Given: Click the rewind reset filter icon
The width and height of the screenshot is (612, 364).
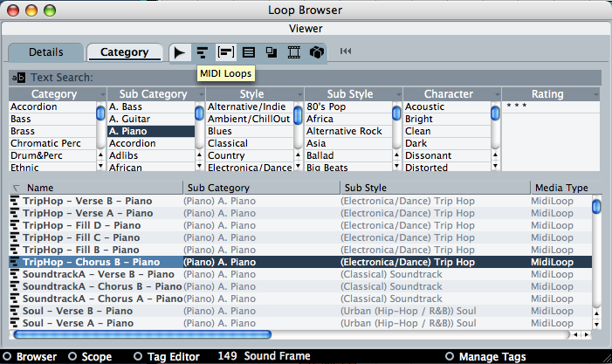Looking at the screenshot, I should [x=346, y=52].
